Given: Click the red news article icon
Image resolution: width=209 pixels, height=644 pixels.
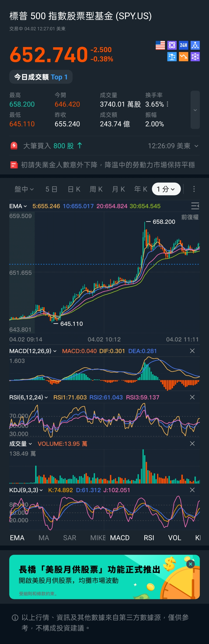Looking at the screenshot, I should [x=14, y=165].
